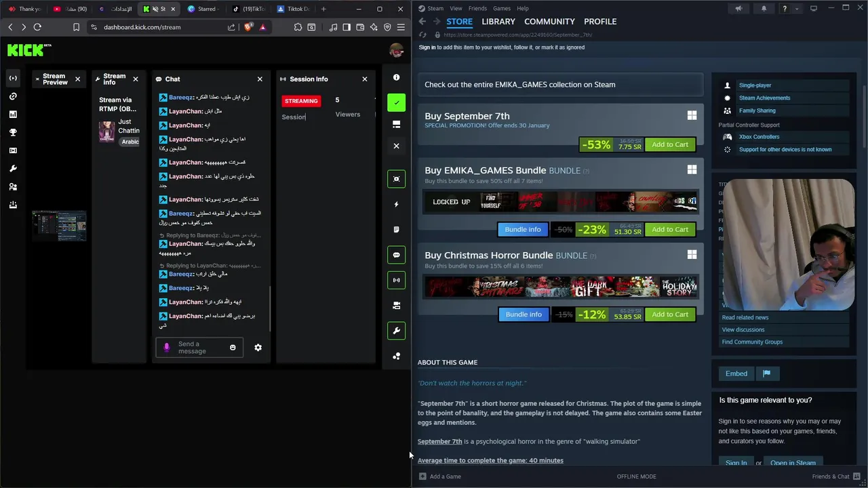Open the Brave extensions puzzle icon
The image size is (868, 488).
298,27
